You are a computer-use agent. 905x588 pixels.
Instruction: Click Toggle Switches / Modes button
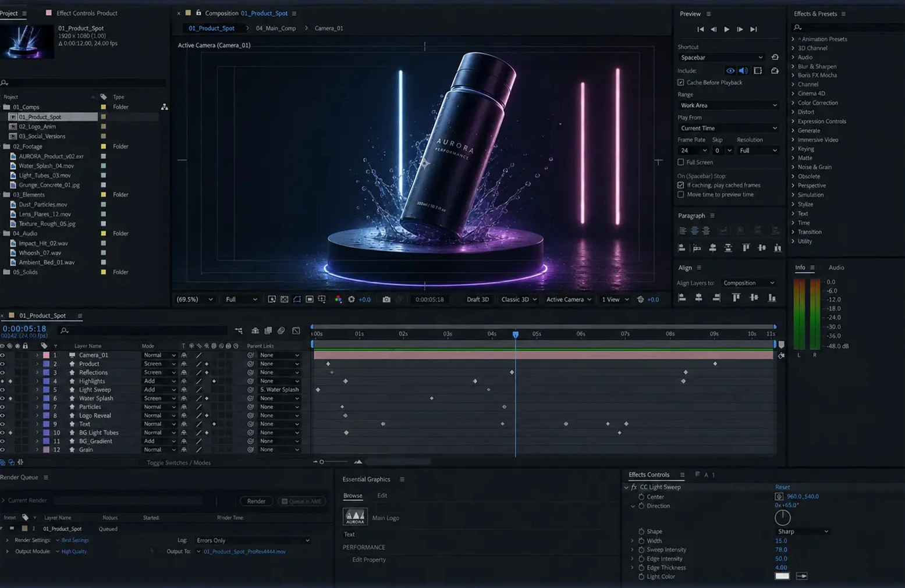pyautogui.click(x=179, y=463)
